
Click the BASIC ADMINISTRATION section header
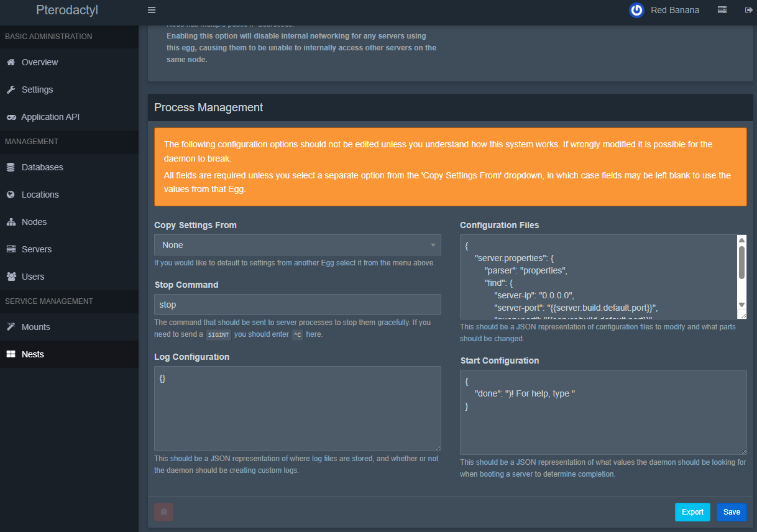pyautogui.click(x=48, y=37)
